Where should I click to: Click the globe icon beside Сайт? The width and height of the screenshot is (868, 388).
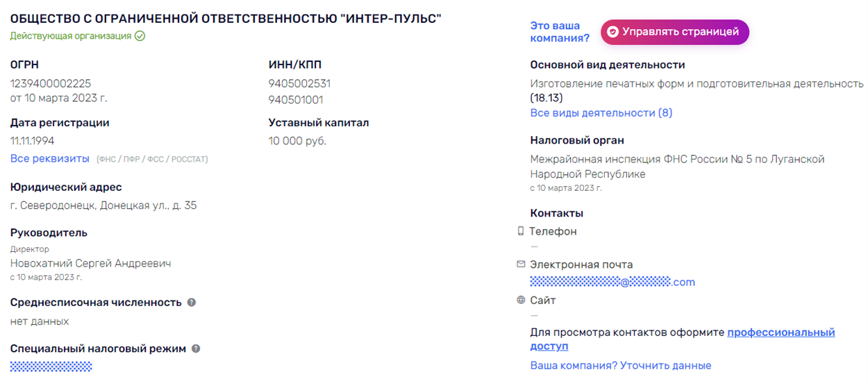click(x=521, y=301)
